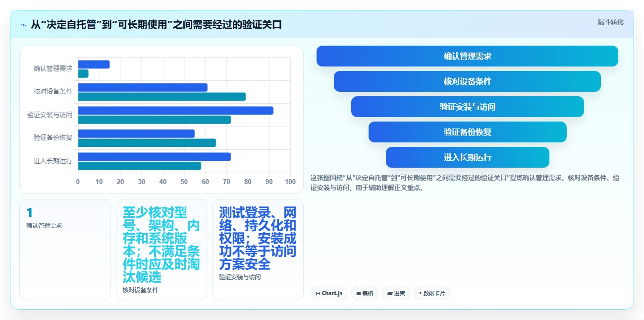The width and height of the screenshot is (644, 320).
Task: Select the 验证安装与访问 funnel step
Action: point(467,107)
